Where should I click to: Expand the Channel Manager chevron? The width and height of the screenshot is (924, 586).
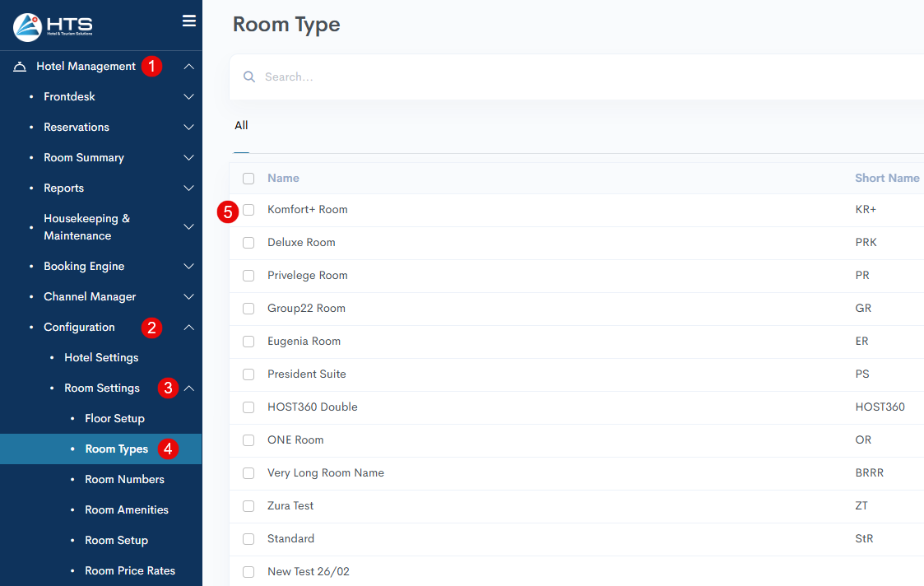click(x=188, y=297)
